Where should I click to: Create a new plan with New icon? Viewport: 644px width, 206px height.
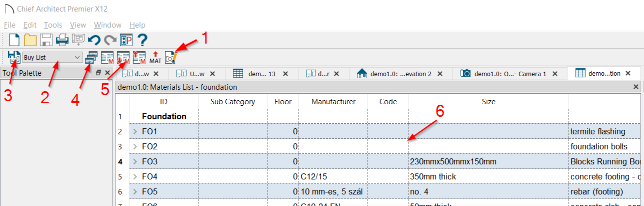14,40
